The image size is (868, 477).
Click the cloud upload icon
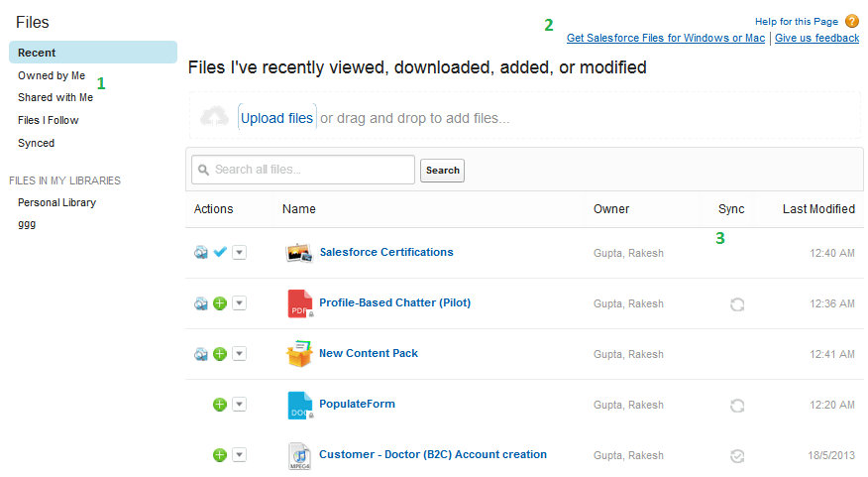coord(214,117)
